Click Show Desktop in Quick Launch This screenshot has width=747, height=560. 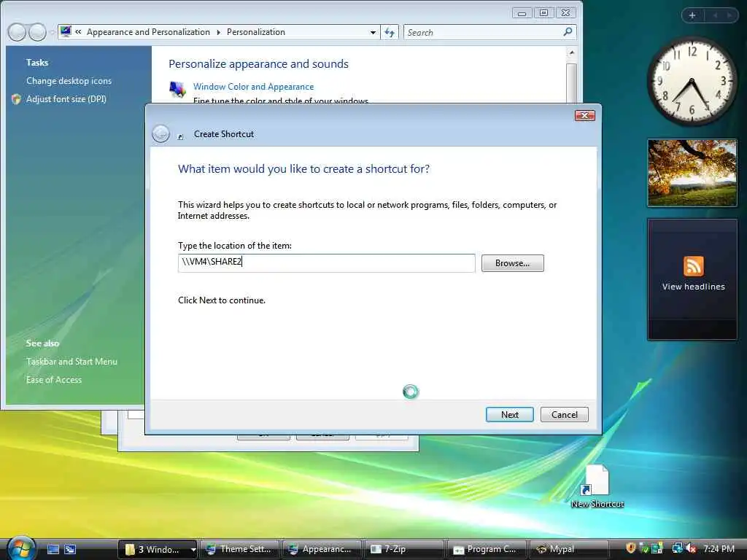(53, 549)
